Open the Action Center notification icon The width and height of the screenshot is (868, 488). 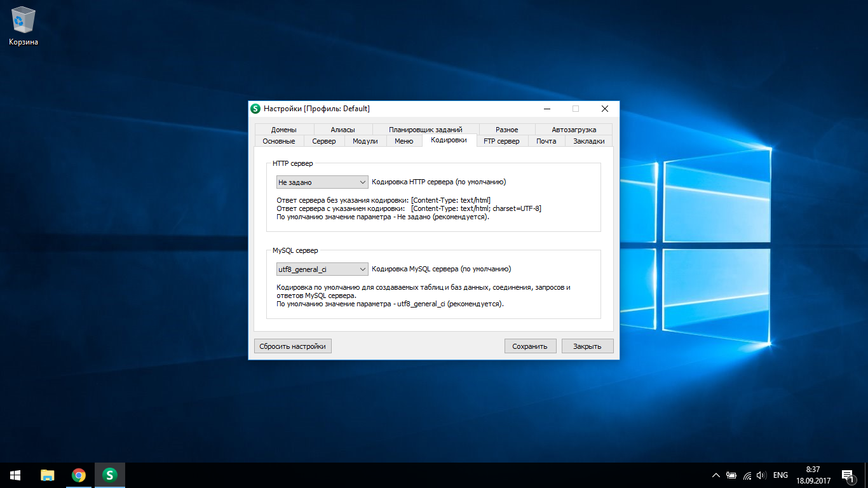848,475
